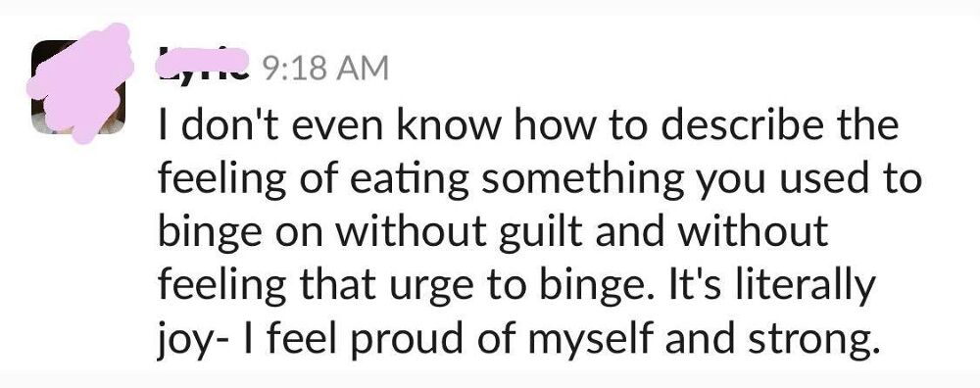
Task: Open the sender's blurred profile avatar
Action: tap(78, 86)
